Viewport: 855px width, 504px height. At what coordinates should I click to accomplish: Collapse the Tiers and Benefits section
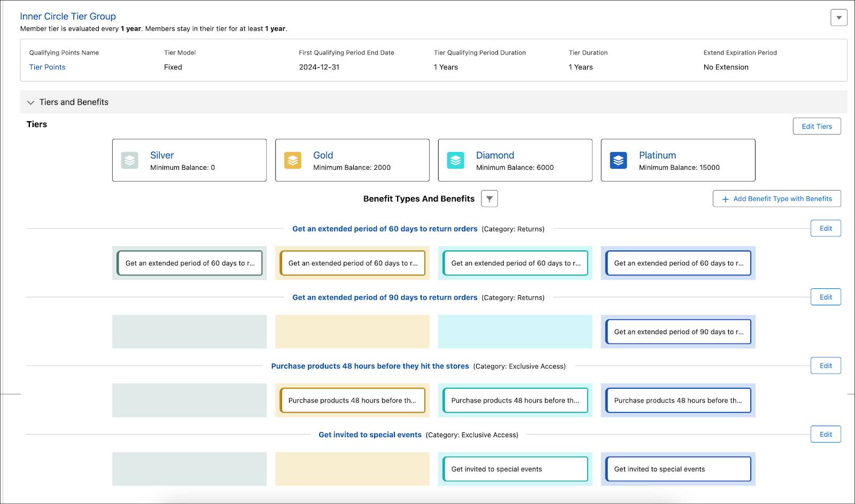[30, 103]
